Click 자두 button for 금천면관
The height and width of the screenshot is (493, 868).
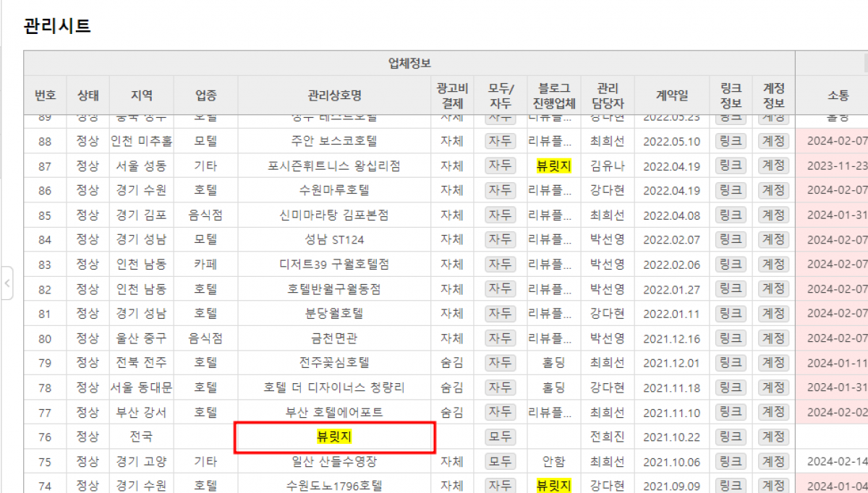coord(500,338)
